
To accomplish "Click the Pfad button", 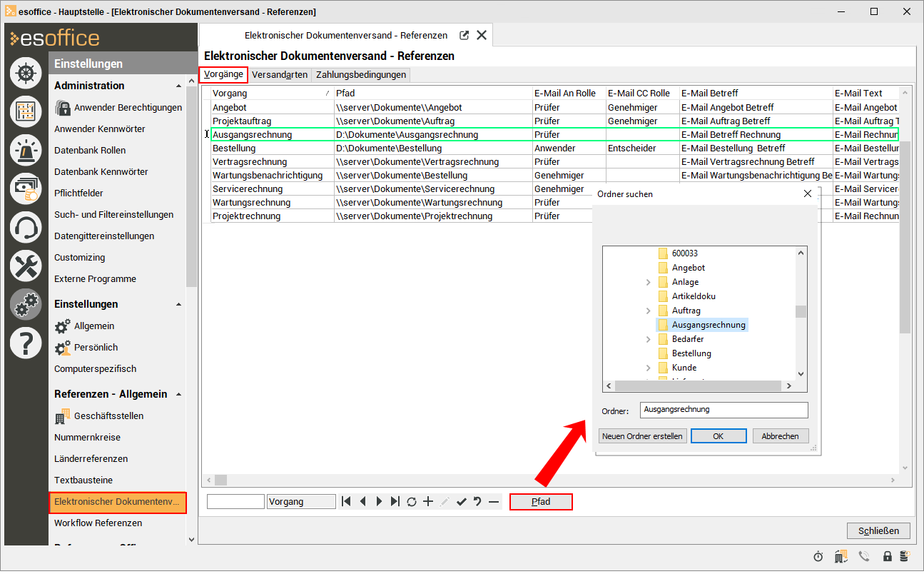I will pyautogui.click(x=541, y=502).
